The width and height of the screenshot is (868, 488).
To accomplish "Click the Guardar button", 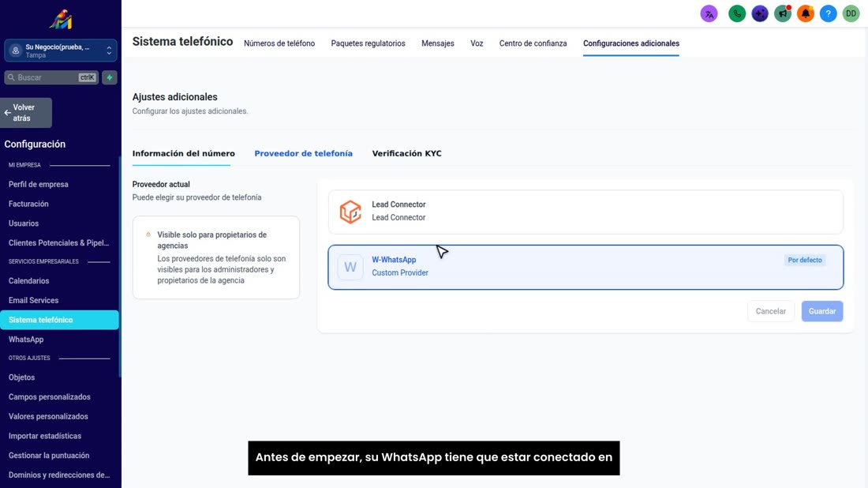I will tap(822, 311).
